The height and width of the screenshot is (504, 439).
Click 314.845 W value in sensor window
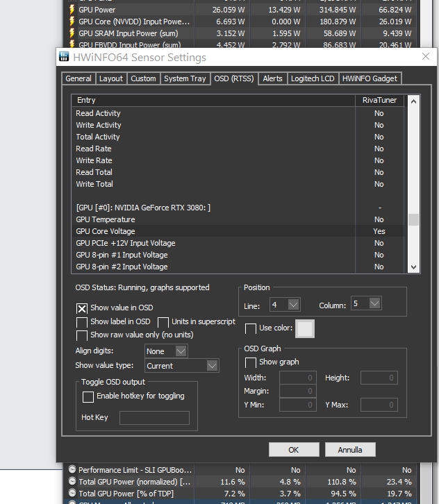point(338,10)
